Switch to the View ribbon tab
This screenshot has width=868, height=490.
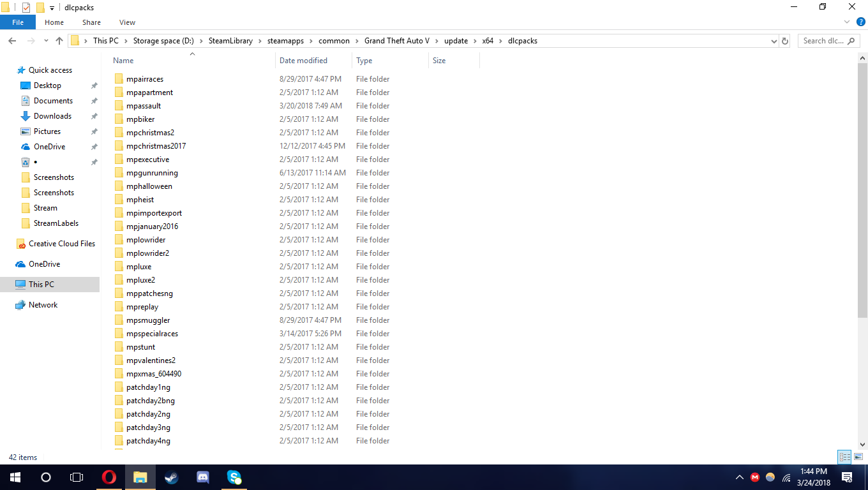[127, 22]
